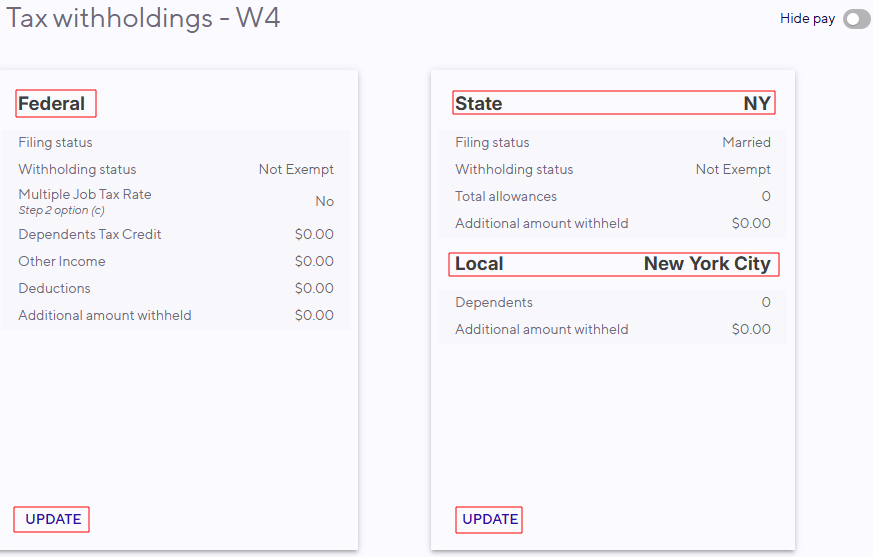Image resolution: width=873 pixels, height=557 pixels.
Task: Click the Other Income row
Action: pyautogui.click(x=176, y=261)
